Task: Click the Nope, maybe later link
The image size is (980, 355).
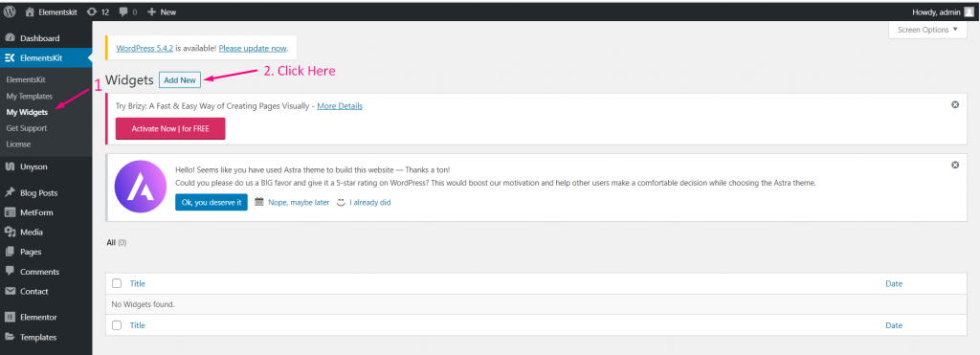Action: (x=299, y=203)
